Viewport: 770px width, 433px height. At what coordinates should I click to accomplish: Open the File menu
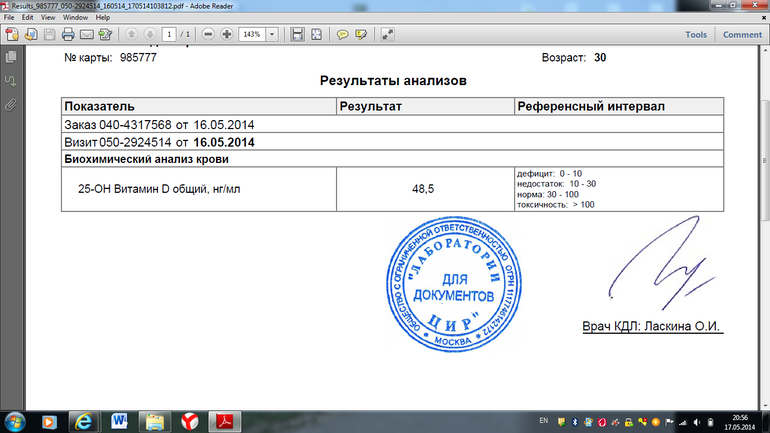(x=9, y=17)
